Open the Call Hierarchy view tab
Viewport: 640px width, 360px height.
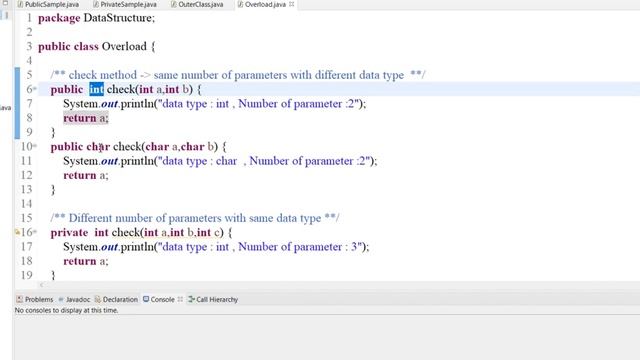[x=213, y=299]
